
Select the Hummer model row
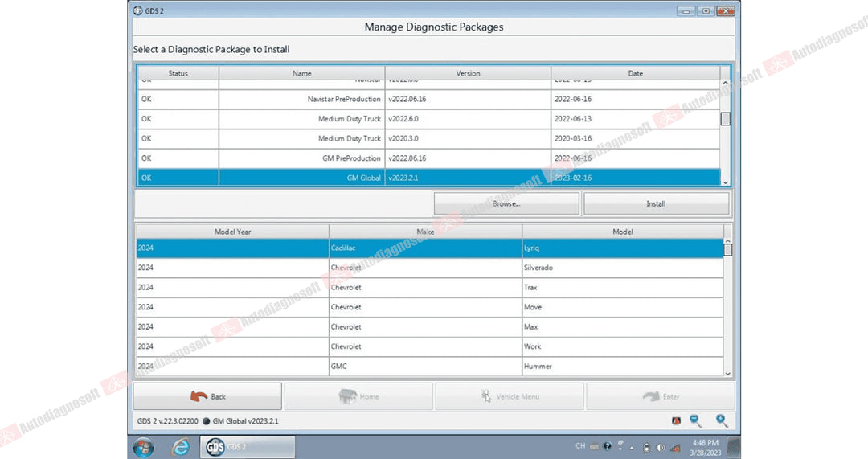click(430, 366)
